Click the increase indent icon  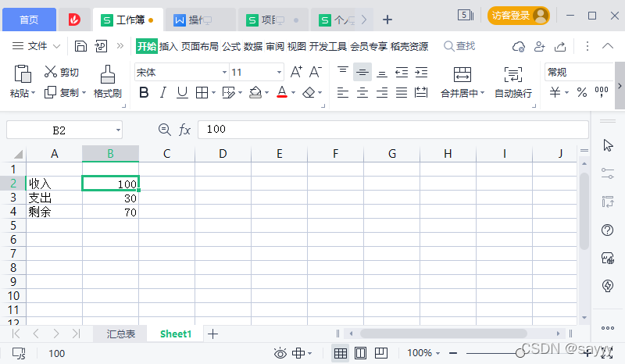[421, 72]
